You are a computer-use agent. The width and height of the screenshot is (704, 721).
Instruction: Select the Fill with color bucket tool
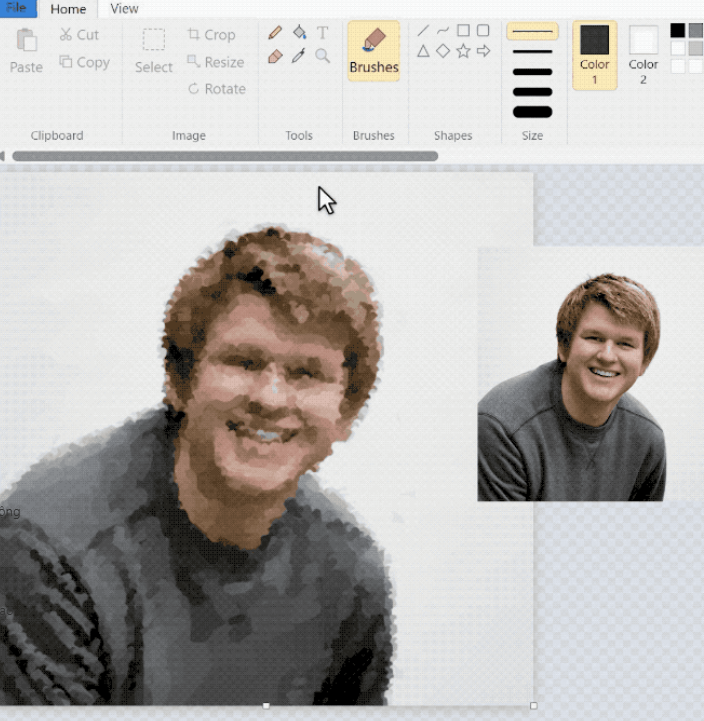coord(299,32)
